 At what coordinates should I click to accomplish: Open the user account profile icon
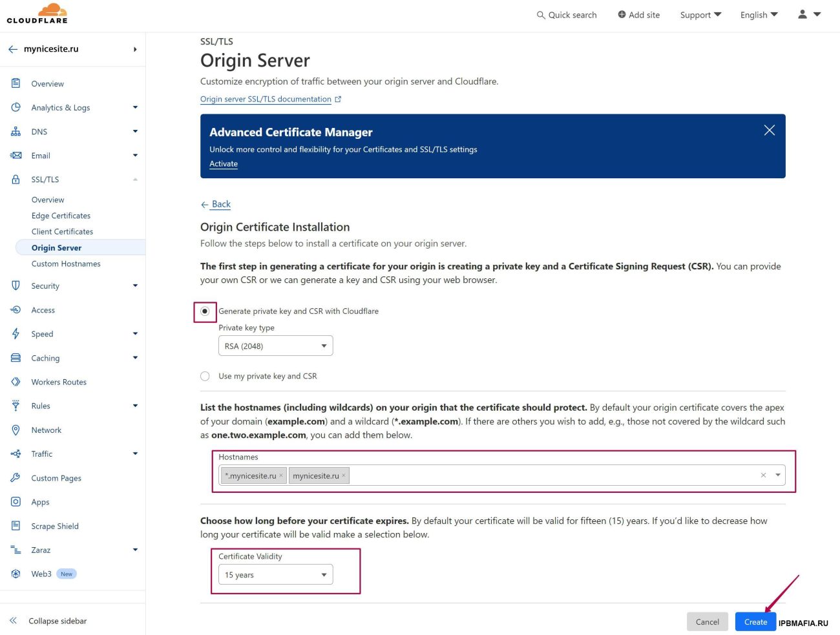[x=803, y=14]
